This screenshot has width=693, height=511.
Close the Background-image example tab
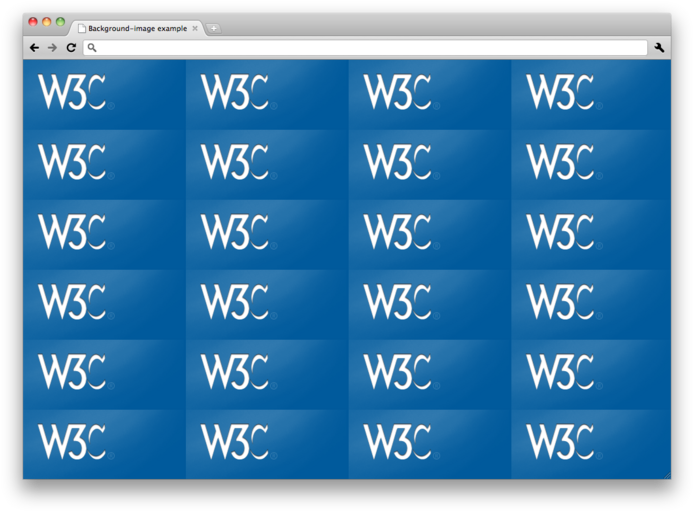(x=195, y=28)
